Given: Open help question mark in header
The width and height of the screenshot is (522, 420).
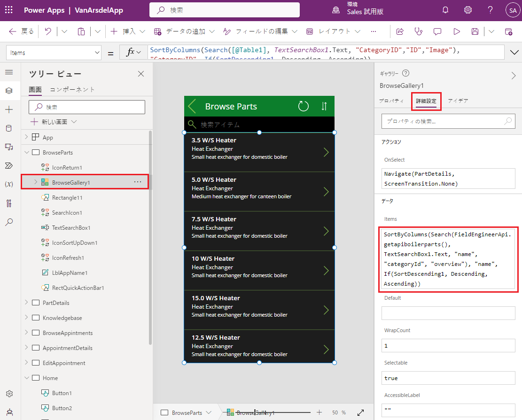Looking at the screenshot, I should [490, 10].
